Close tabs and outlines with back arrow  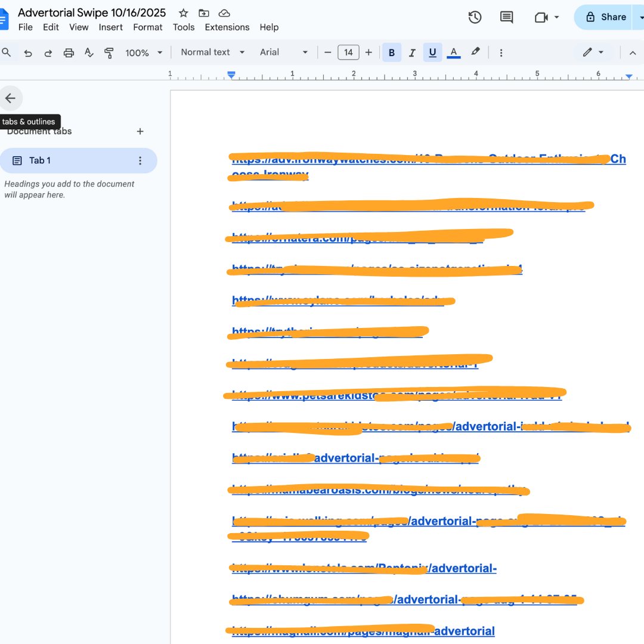tap(10, 98)
